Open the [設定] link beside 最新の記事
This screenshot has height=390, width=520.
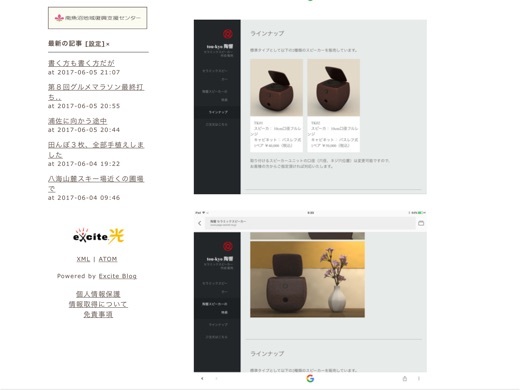95,44
